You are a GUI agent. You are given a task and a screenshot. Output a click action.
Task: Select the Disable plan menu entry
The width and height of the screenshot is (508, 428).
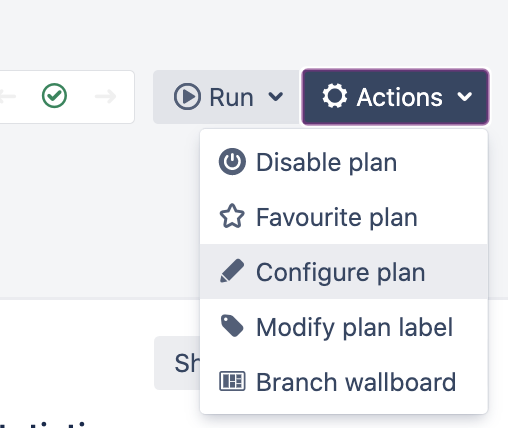click(344, 162)
